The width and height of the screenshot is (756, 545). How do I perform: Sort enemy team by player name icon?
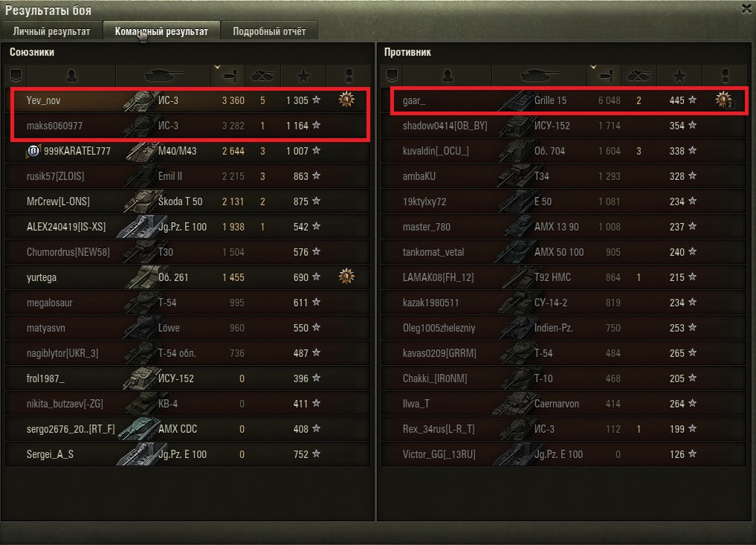point(448,76)
